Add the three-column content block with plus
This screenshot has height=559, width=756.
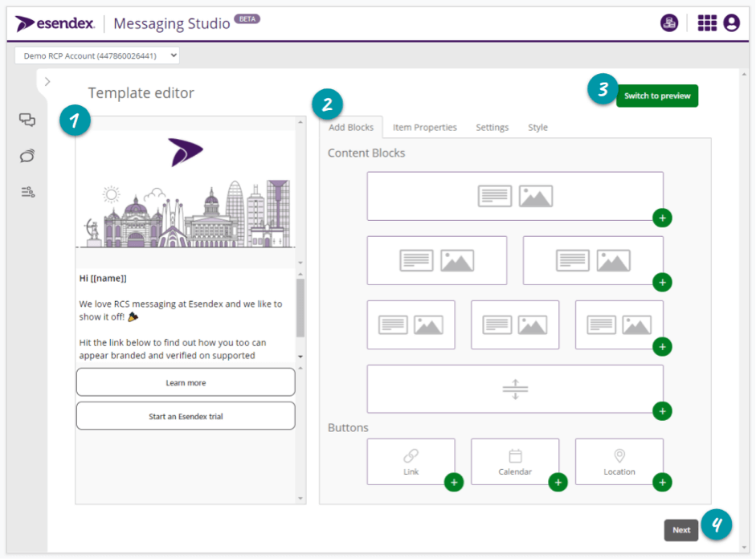662,347
